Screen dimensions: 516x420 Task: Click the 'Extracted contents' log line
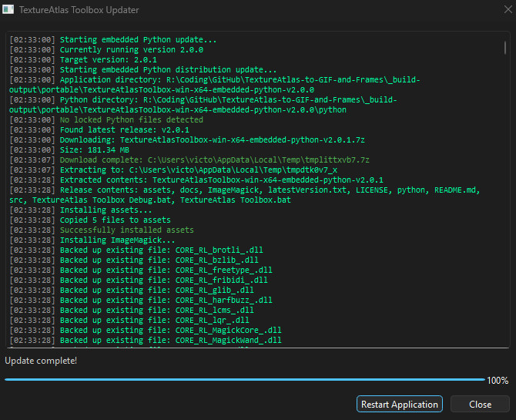(x=196, y=180)
